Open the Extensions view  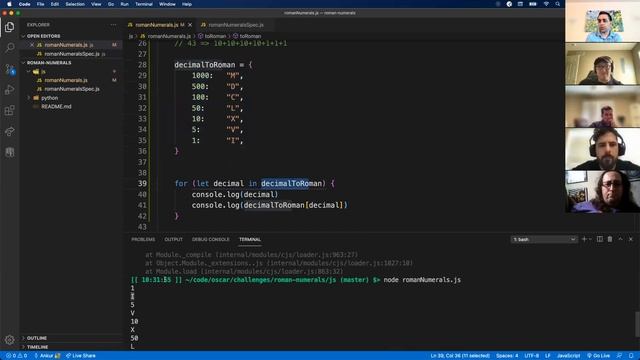(9, 111)
